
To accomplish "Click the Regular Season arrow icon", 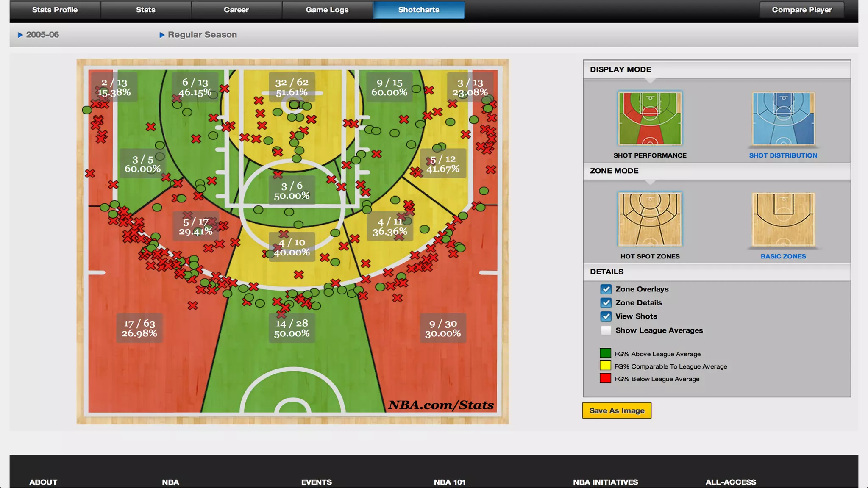I will coord(162,35).
